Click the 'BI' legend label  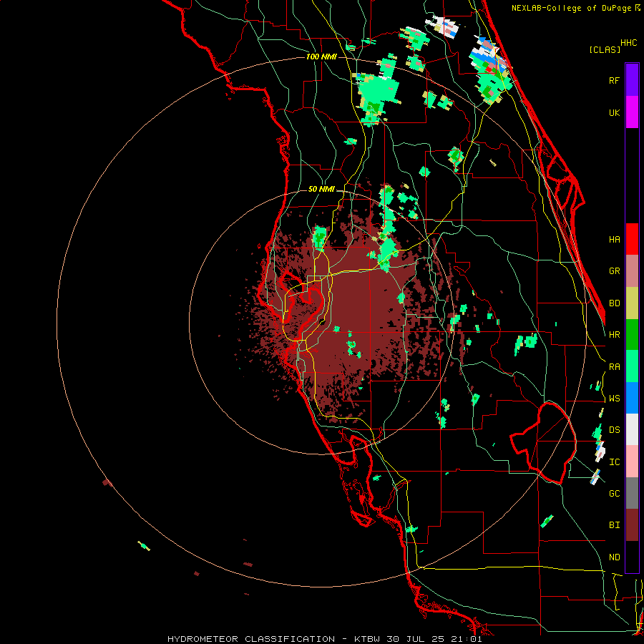pyautogui.click(x=614, y=525)
